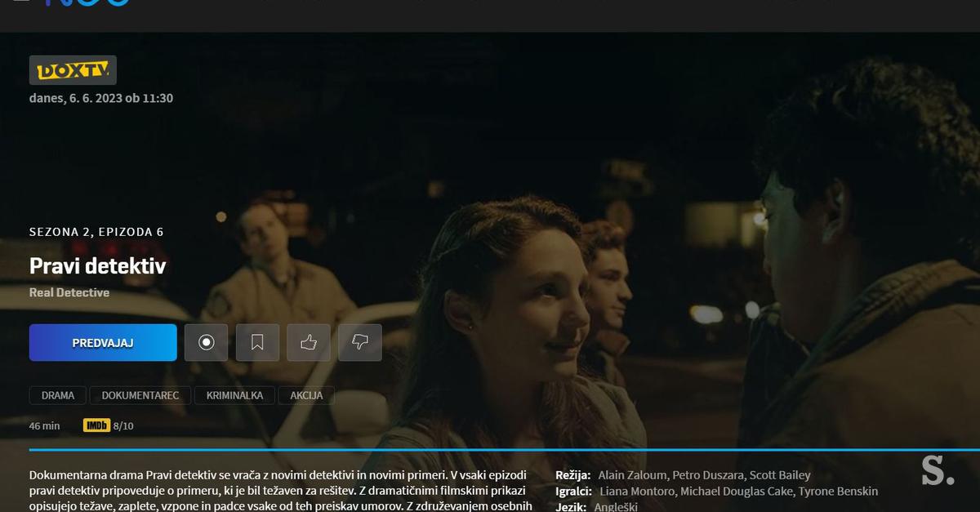Image resolution: width=980 pixels, height=512 pixels.
Task: Click the bookmark icon to save the show
Action: click(257, 342)
